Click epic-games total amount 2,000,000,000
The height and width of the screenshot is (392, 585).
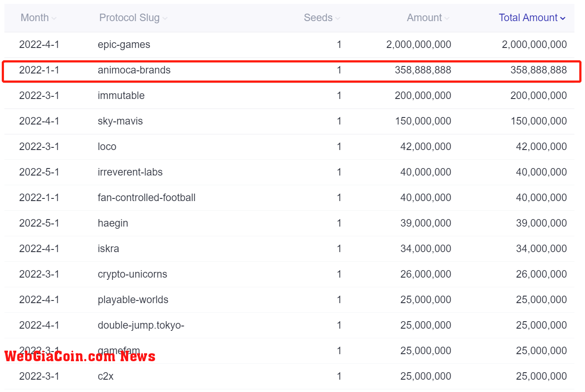click(x=534, y=44)
